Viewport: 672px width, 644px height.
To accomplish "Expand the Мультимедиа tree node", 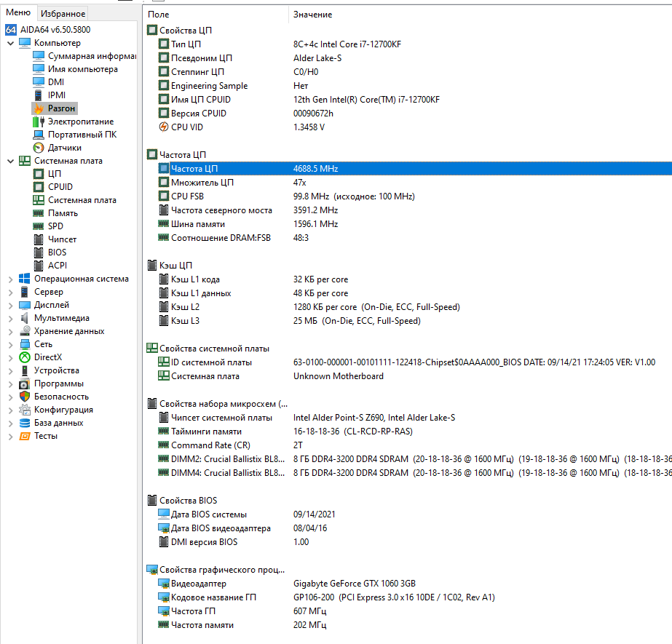I will tap(11, 319).
